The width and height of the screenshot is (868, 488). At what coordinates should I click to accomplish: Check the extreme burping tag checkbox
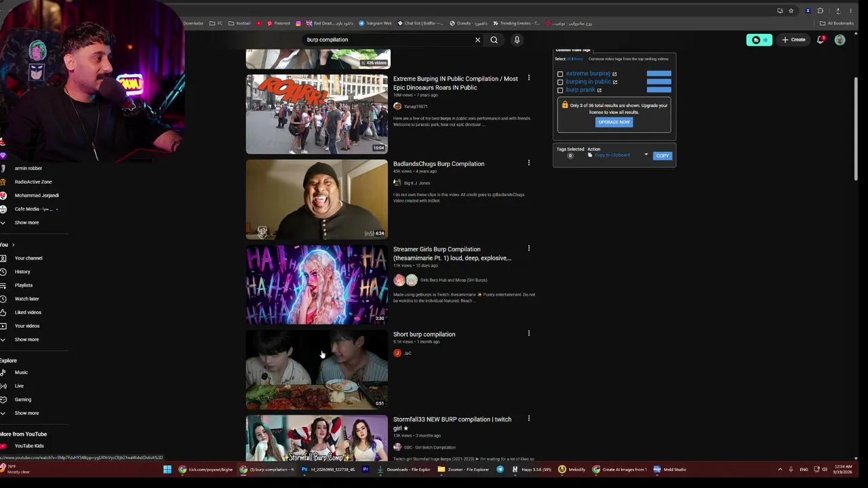[560, 74]
